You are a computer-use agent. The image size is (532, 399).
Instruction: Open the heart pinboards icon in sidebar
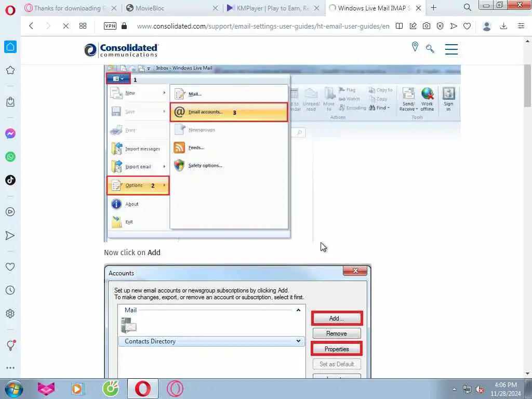pyautogui.click(x=10, y=267)
